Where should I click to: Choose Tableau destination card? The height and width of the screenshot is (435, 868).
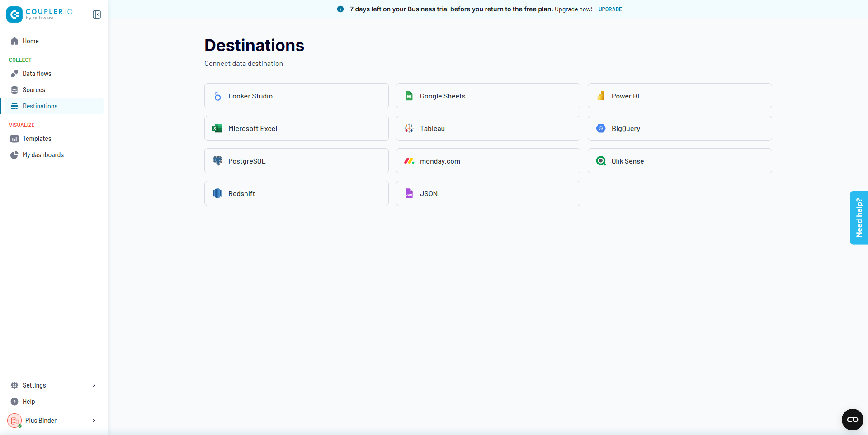(x=488, y=128)
